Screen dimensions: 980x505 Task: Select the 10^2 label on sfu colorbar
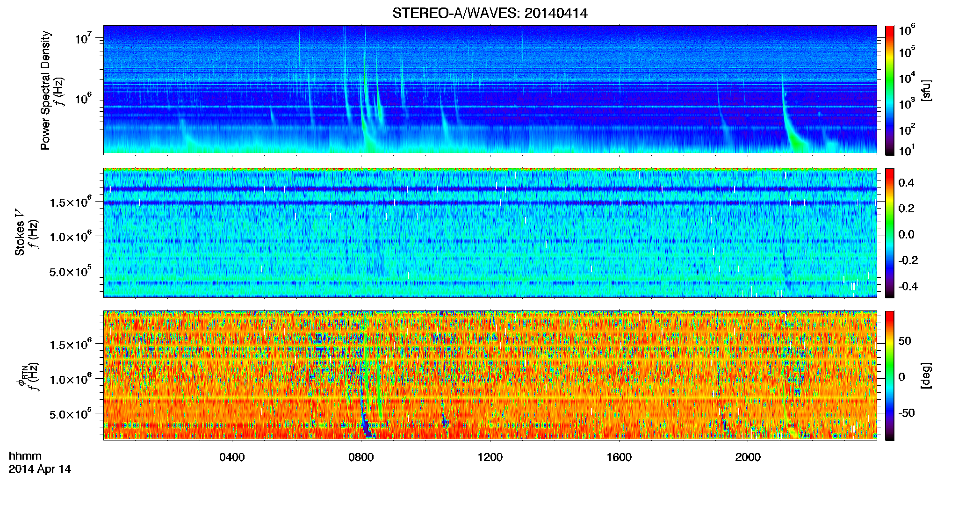907,130
